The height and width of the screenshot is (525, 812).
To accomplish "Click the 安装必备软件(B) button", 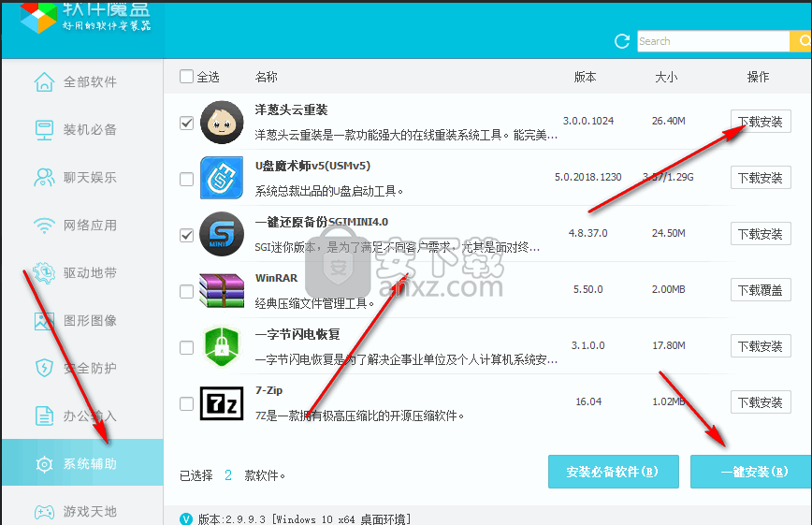I will click(613, 472).
